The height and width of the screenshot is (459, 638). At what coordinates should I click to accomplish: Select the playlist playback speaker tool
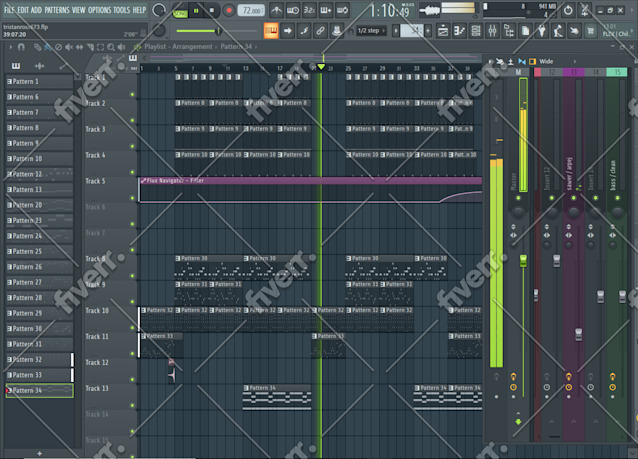[121, 47]
